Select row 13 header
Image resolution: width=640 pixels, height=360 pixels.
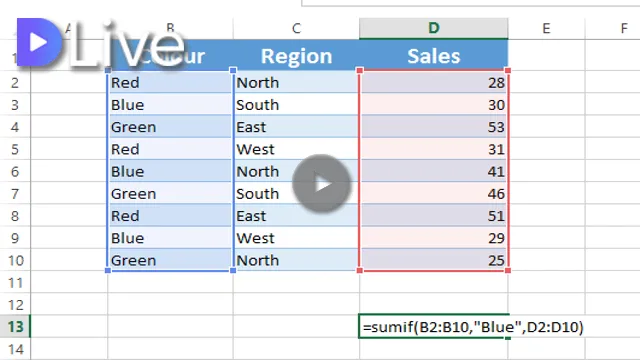(x=15, y=327)
